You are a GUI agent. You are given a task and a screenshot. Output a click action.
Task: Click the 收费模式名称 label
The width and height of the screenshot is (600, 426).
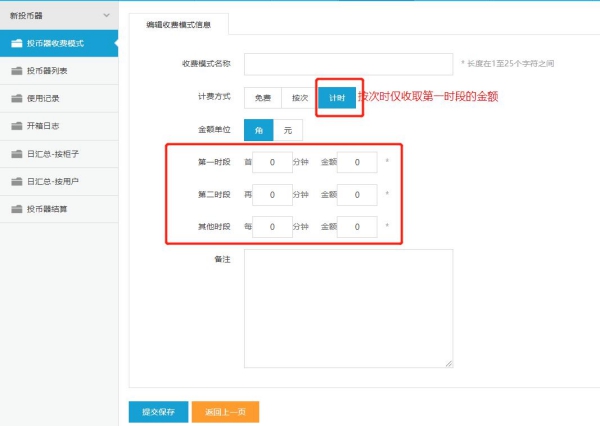tap(206, 64)
